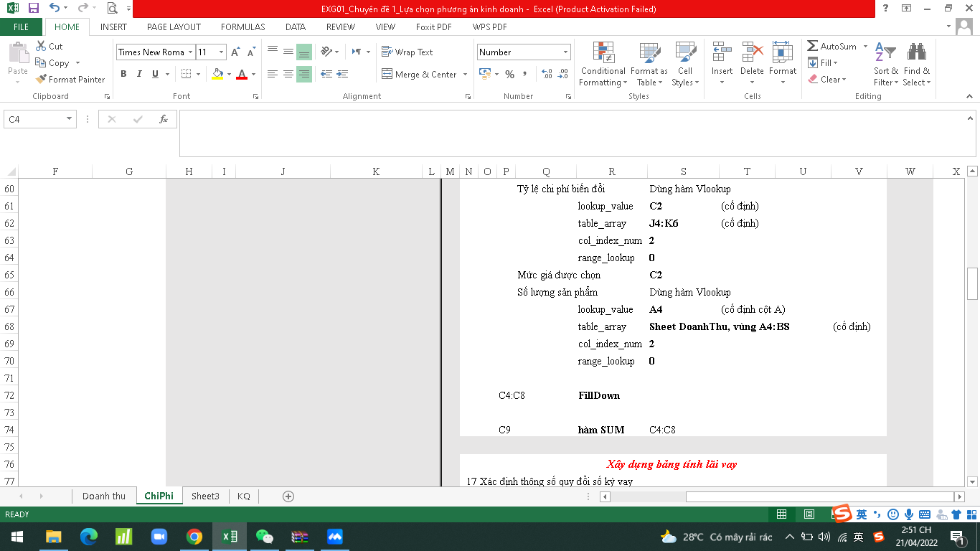Align text to the left

point(273,74)
